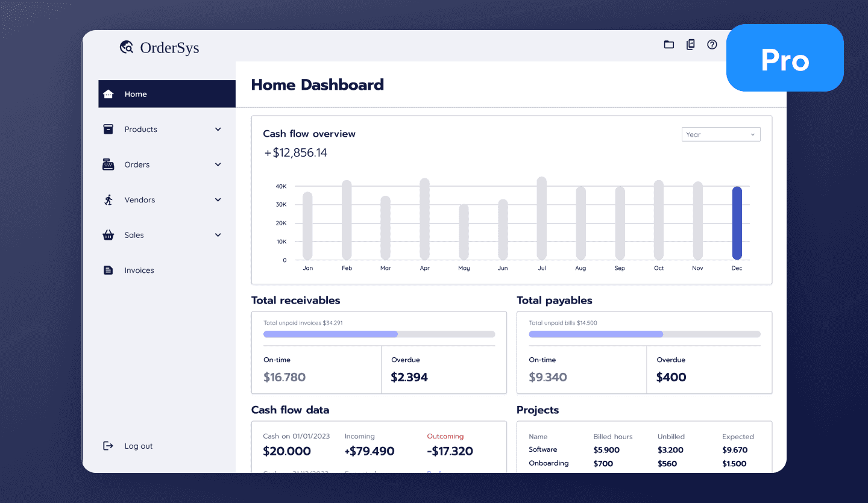This screenshot has width=868, height=503.
Task: Open the Year dropdown on Cash flow overview
Action: 721,134
